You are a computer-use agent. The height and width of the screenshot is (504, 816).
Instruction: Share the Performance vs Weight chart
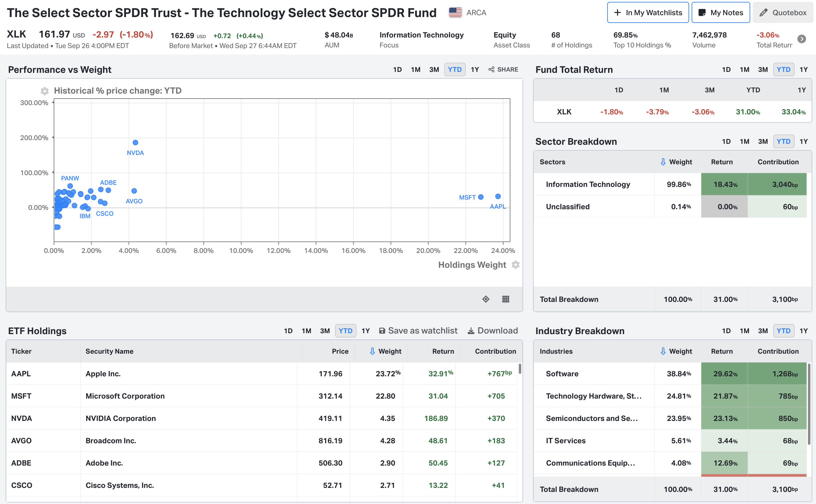click(x=503, y=69)
